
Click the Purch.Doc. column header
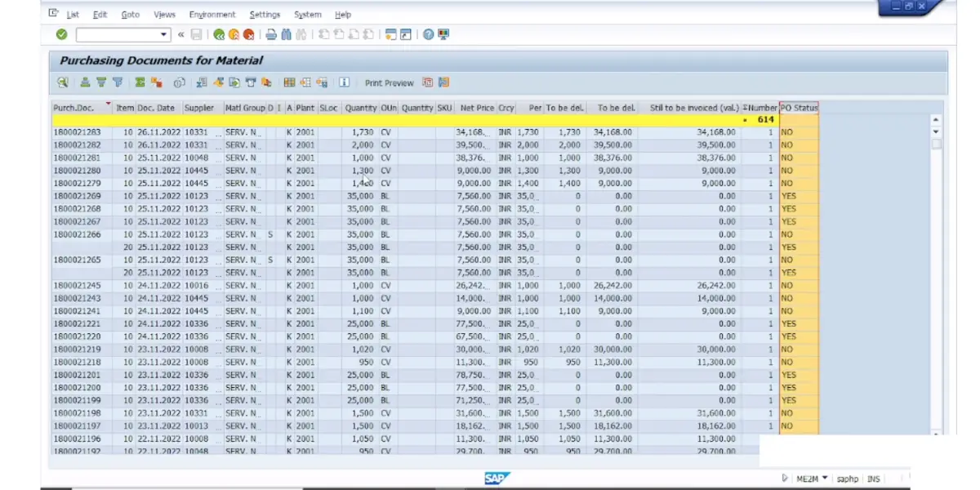[x=82, y=108]
